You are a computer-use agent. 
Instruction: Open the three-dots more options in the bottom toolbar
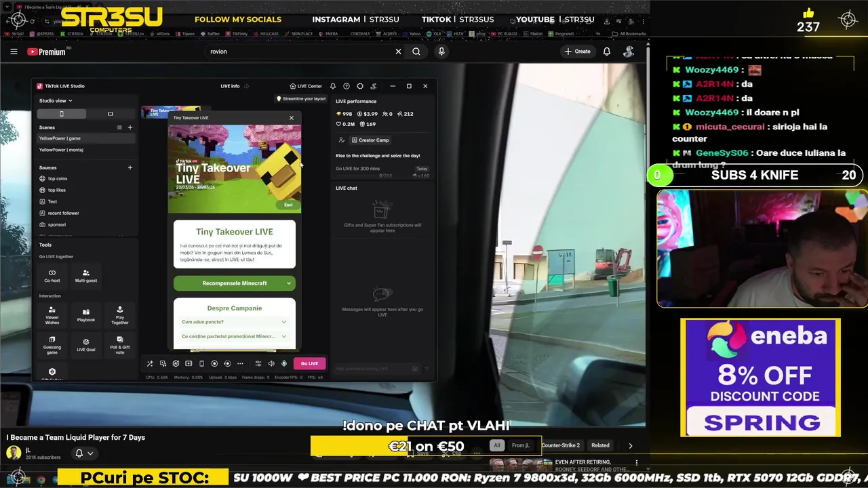coord(240,364)
